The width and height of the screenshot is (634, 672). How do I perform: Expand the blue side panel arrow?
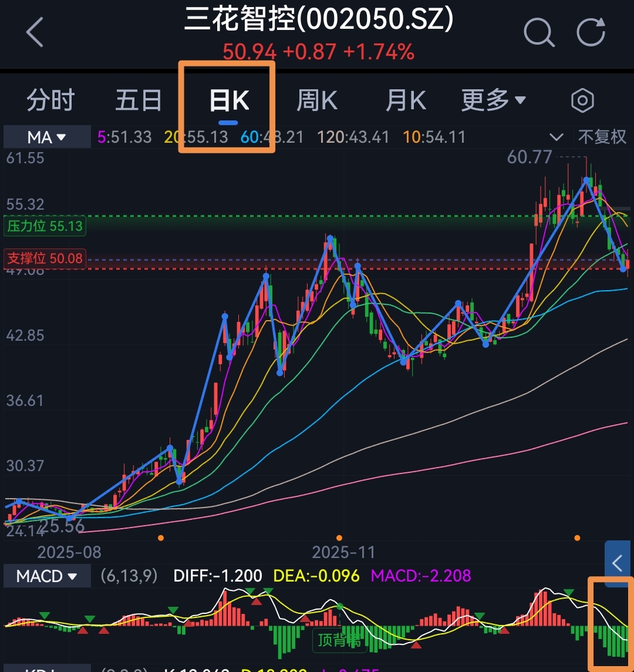coord(618,563)
